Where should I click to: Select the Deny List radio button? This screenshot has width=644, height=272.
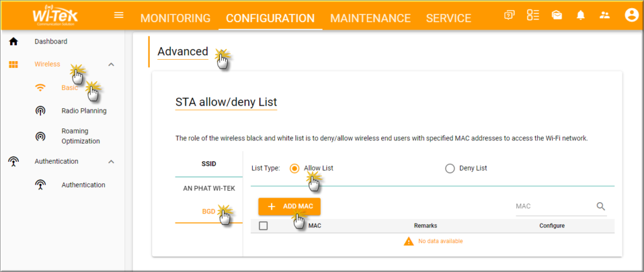click(450, 168)
